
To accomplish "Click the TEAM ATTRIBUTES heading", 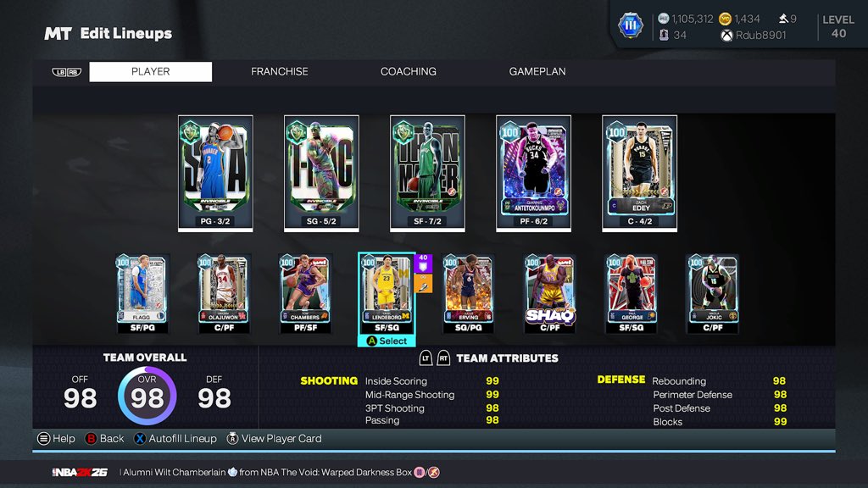I will point(507,358).
